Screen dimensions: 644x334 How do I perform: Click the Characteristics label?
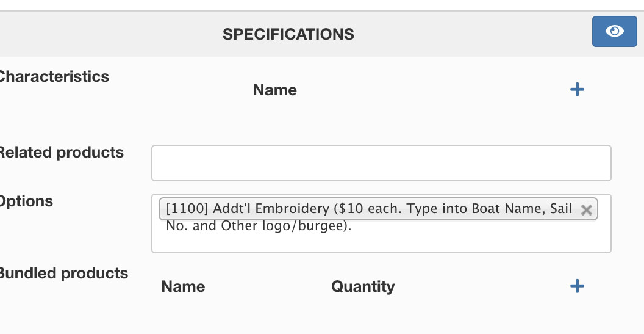[x=54, y=77]
